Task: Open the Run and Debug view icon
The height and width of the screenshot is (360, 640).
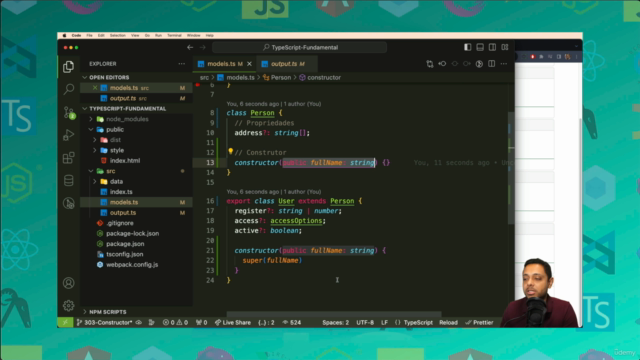Action: pyautogui.click(x=69, y=135)
